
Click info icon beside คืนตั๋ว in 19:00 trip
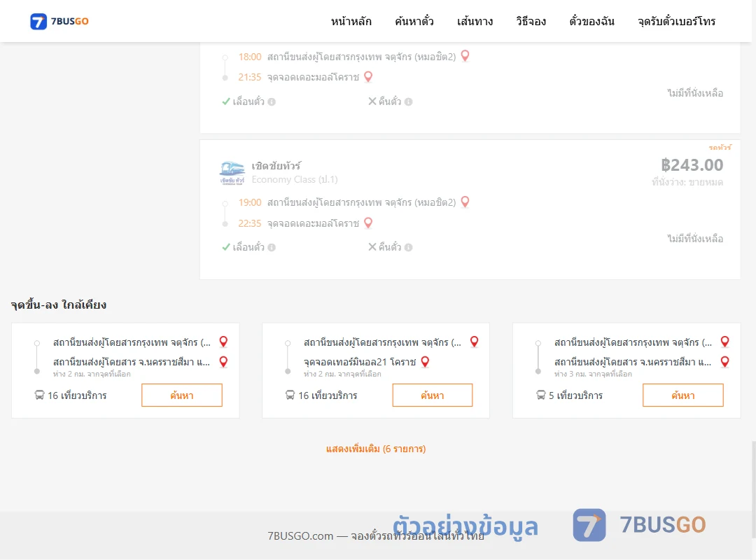[x=408, y=247]
